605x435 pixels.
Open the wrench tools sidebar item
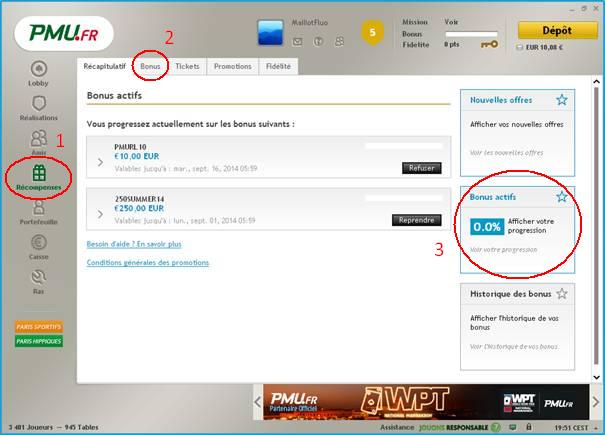tap(39, 282)
